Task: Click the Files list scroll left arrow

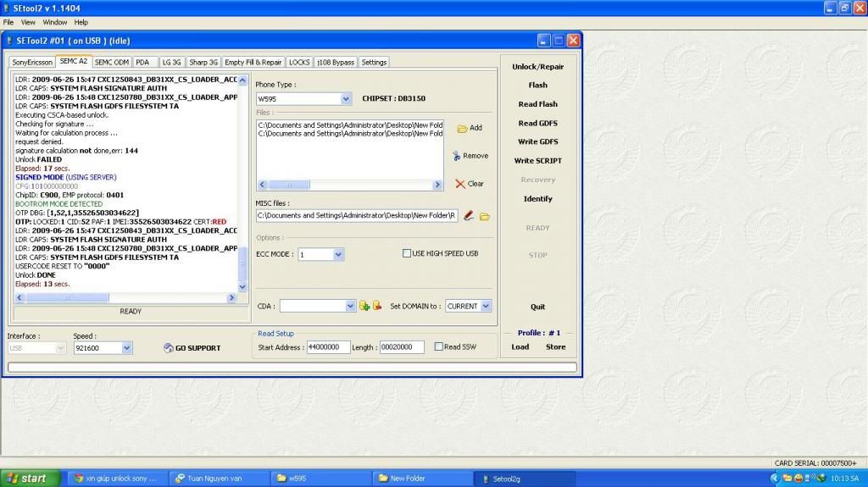Action: pyautogui.click(x=263, y=185)
